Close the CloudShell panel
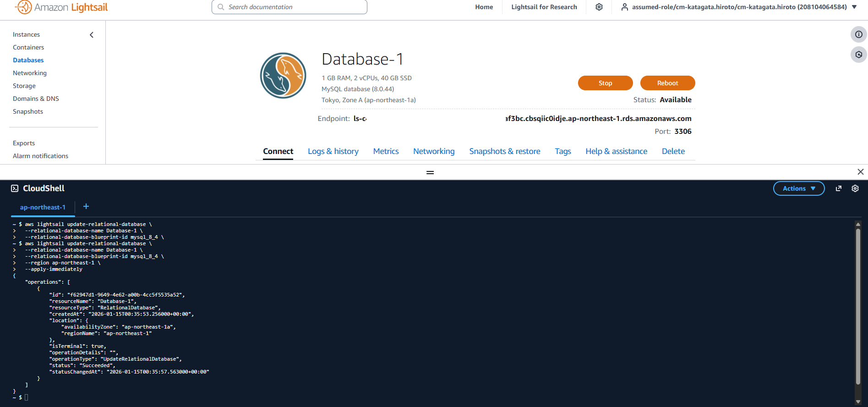The image size is (868, 407). point(861,172)
